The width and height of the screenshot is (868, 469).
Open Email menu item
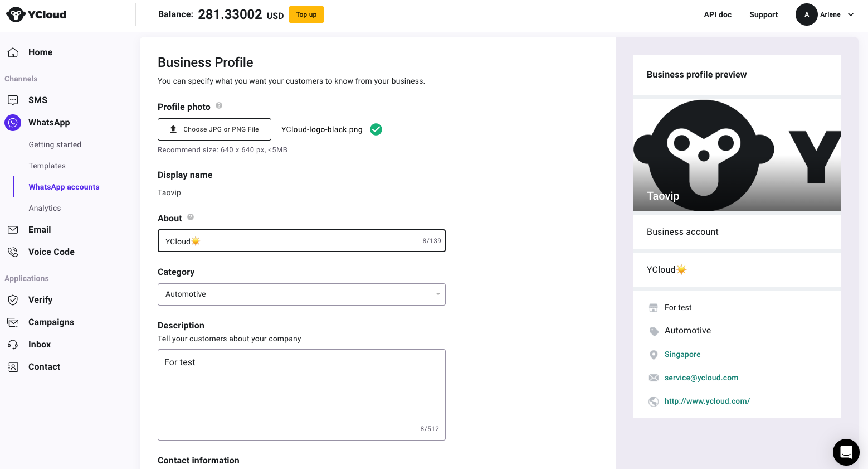pyautogui.click(x=40, y=230)
